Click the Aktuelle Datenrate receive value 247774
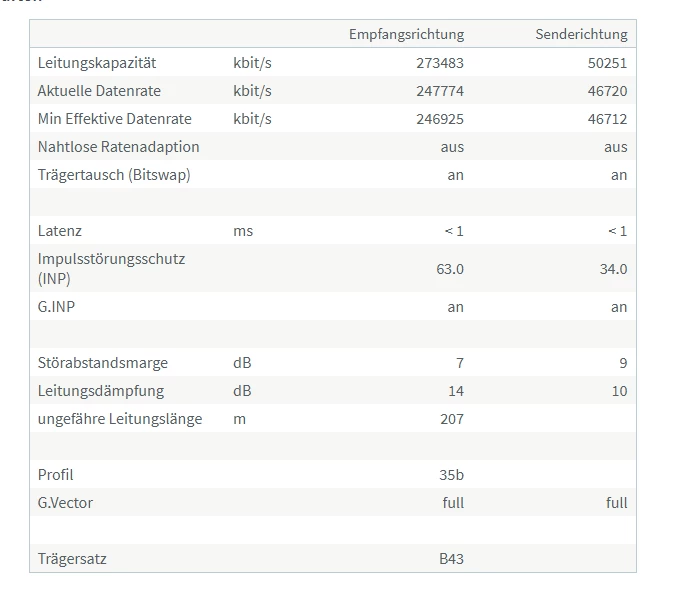Screen dimensions: 683x595 pyautogui.click(x=440, y=91)
